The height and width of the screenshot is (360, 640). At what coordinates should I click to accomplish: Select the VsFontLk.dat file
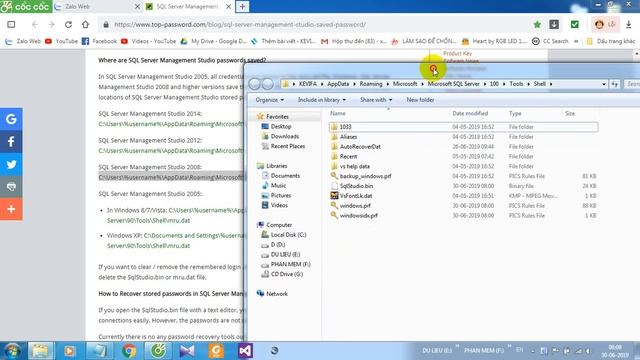point(356,196)
